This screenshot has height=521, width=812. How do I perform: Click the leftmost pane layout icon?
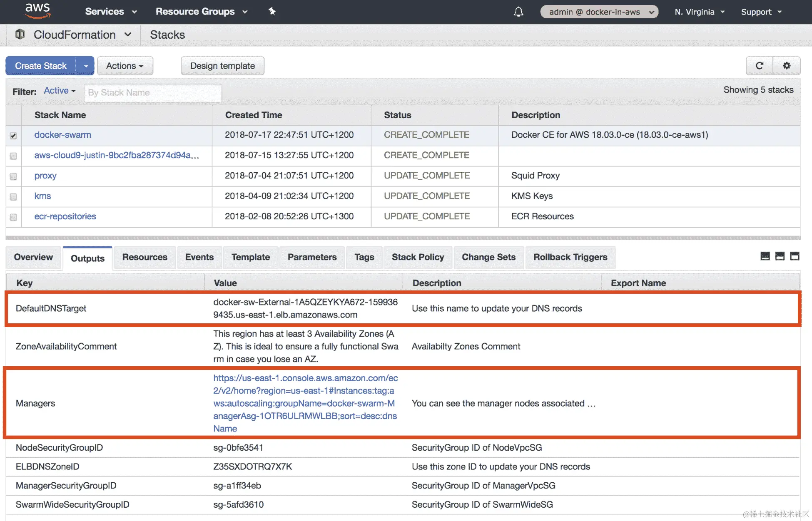pyautogui.click(x=765, y=256)
